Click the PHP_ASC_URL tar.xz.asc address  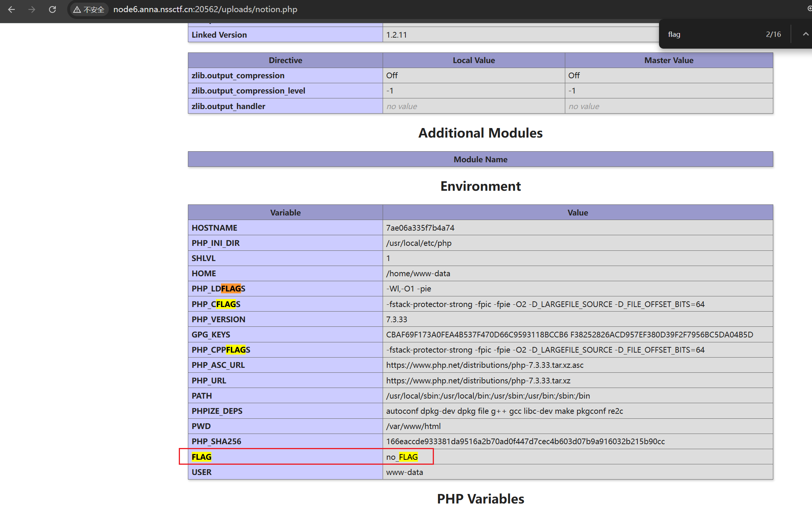484,365
